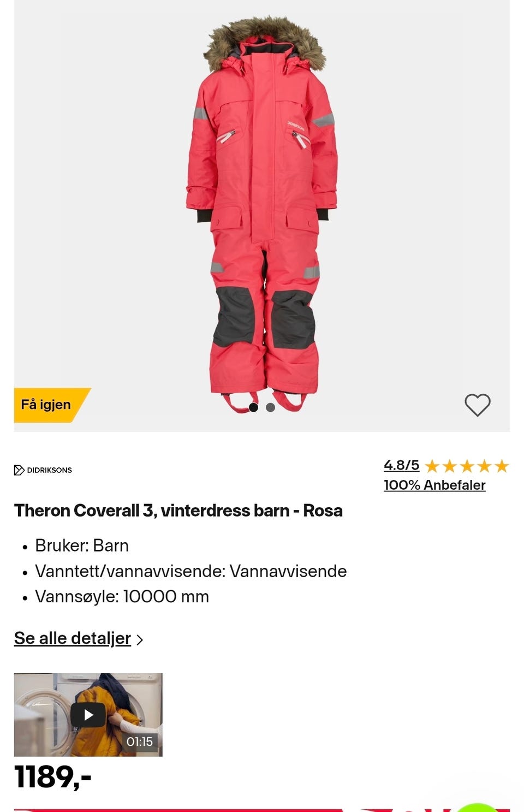The height and width of the screenshot is (812, 524).
Task: Click the 01:15 video duration label
Action: (140, 742)
